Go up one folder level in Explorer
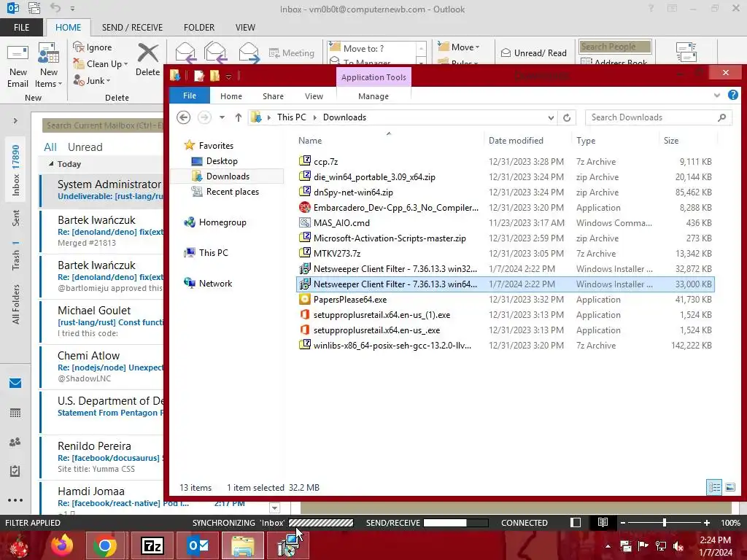This screenshot has height=560, width=747. [239, 117]
